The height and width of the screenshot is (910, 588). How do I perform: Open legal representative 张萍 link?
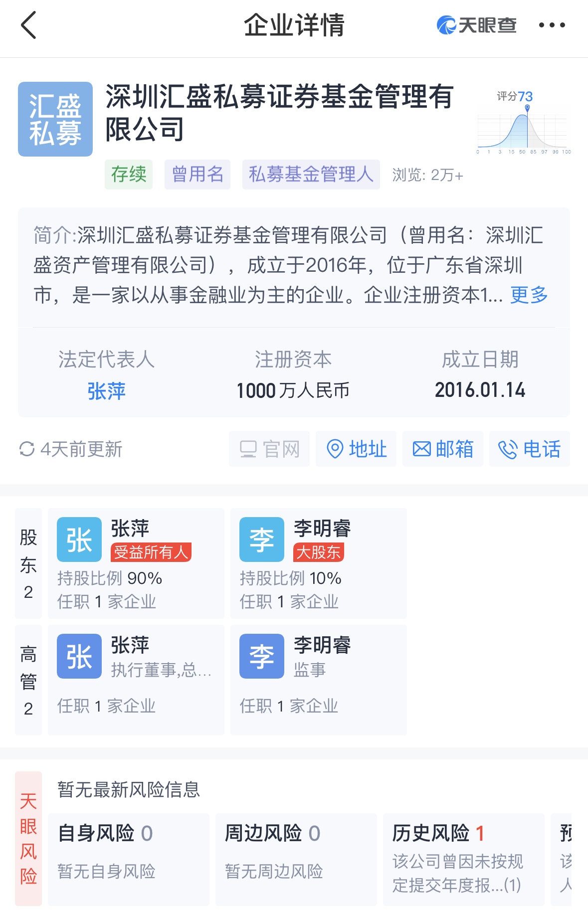click(x=106, y=391)
